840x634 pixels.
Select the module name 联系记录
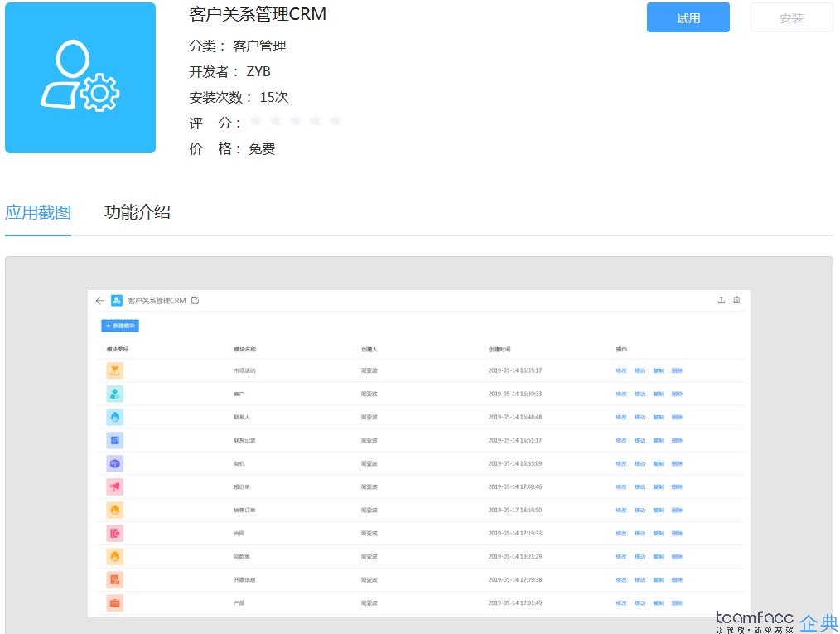coord(244,441)
